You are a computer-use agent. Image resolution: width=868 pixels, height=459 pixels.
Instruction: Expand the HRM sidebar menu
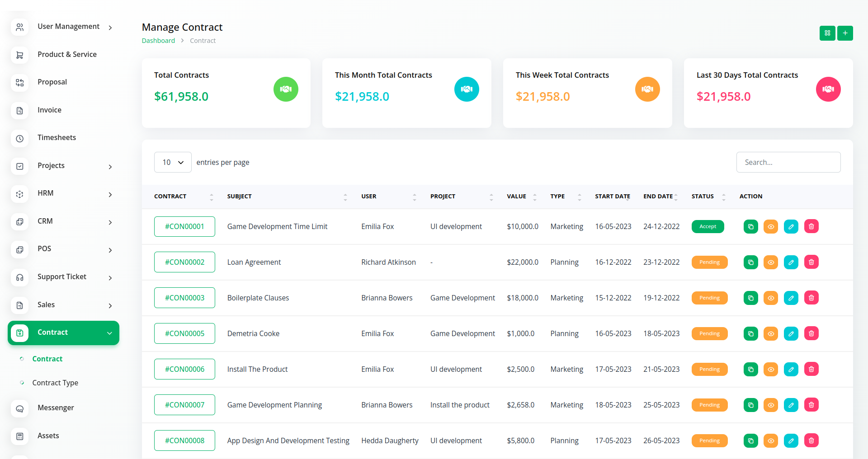coord(63,193)
